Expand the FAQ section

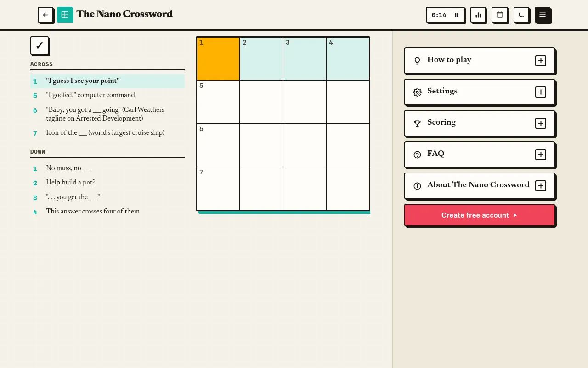(x=541, y=155)
